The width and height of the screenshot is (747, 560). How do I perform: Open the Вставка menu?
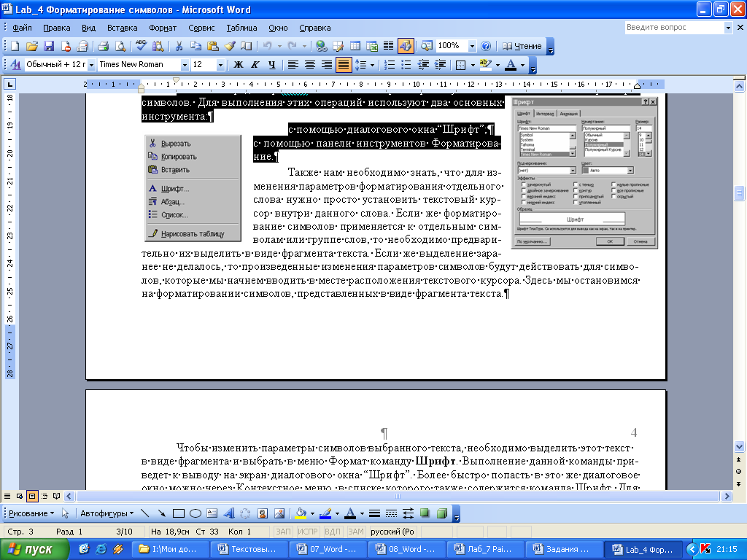123,28
